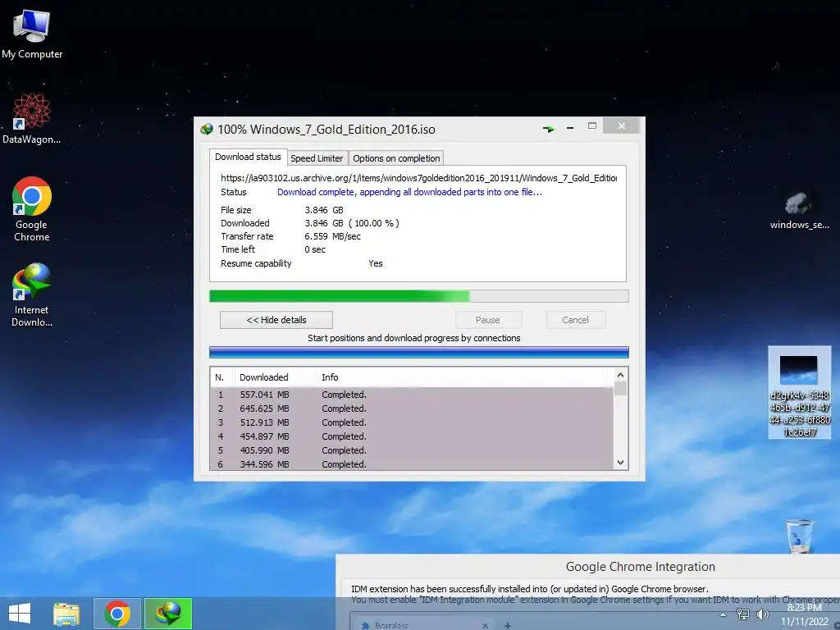Click the connections list scroll up arrow
Image resolution: width=840 pixels, height=630 pixels.
(620, 375)
